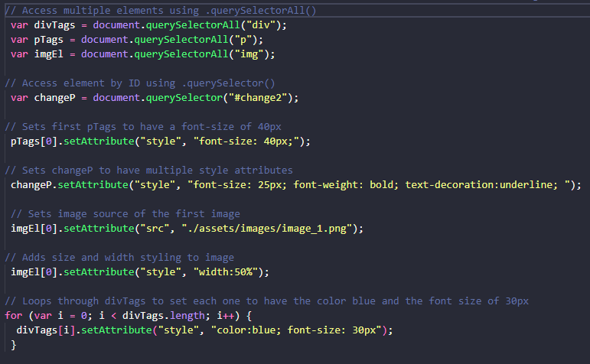This screenshot has height=364, width=590.
Task: Click the string "img" selector
Action: point(249,54)
